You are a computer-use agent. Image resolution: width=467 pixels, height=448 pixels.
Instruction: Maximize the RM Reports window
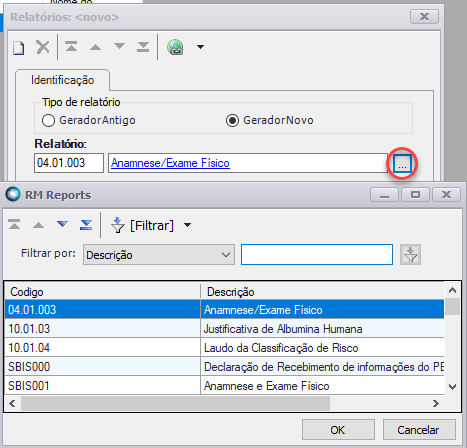[x=415, y=194]
